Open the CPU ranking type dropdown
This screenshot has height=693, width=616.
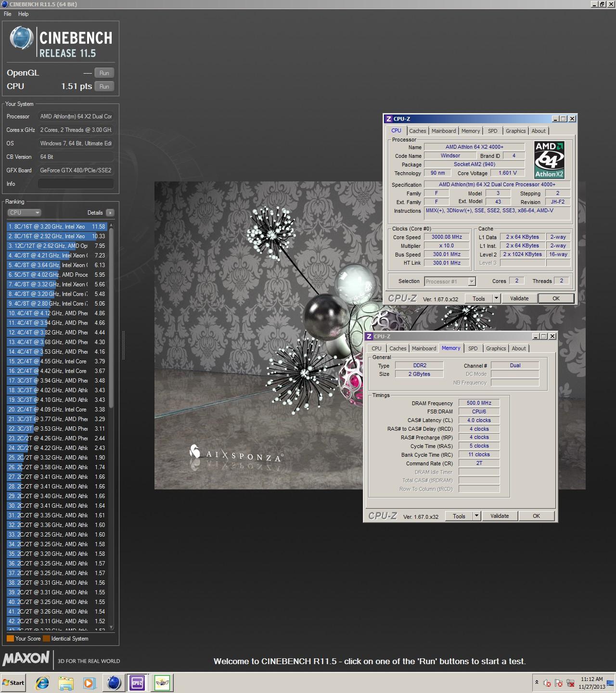click(24, 212)
